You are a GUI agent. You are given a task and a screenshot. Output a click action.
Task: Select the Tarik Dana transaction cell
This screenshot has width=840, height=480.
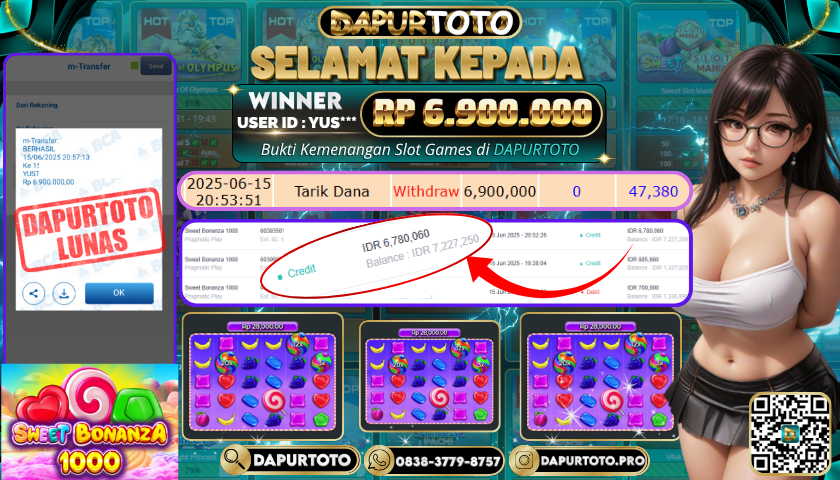[332, 191]
